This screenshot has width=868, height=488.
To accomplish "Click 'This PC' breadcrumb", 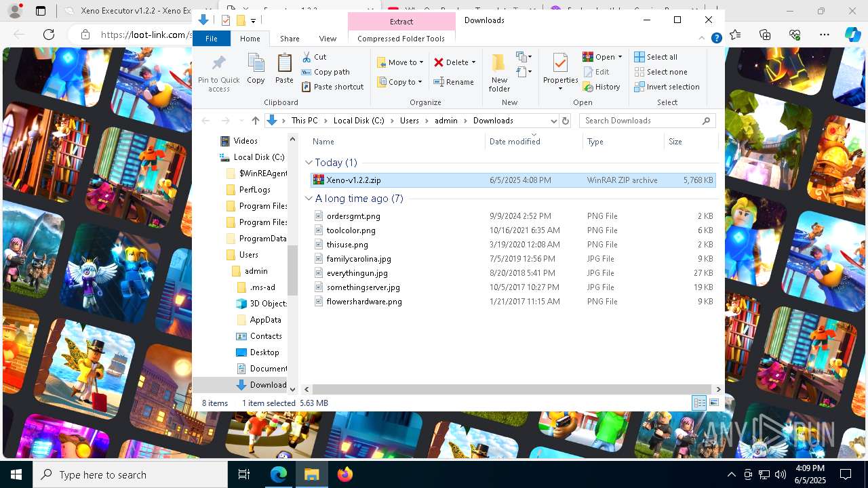I will tap(304, 121).
